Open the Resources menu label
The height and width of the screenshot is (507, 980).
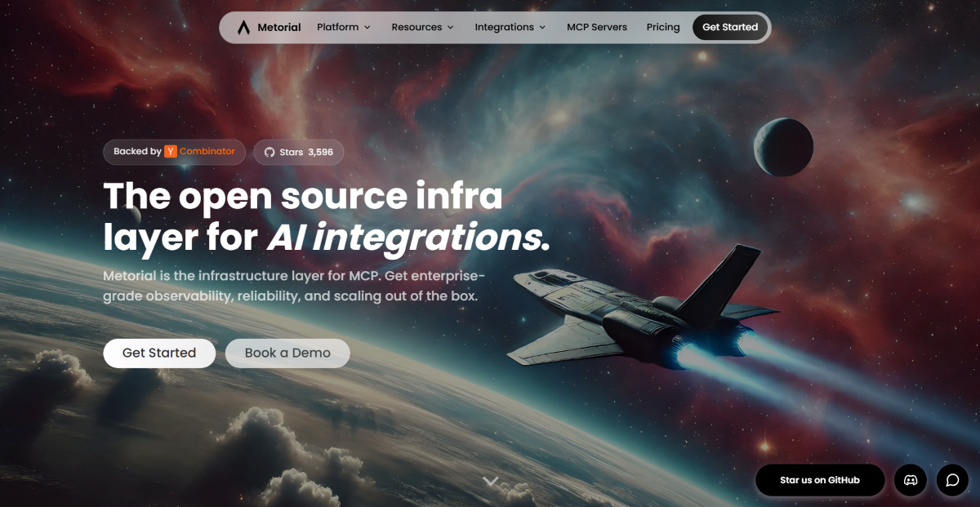pyautogui.click(x=416, y=27)
